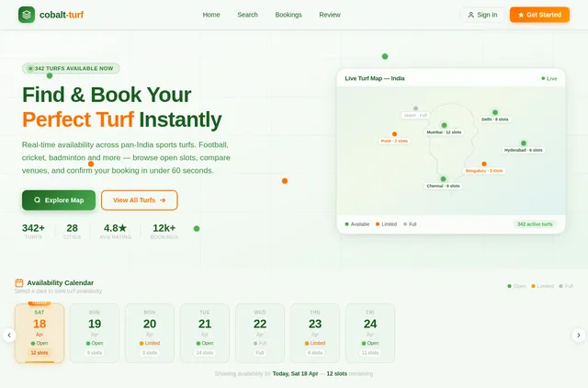Open the Review nav item
Image resolution: width=588 pixels, height=388 pixels.
coord(330,15)
